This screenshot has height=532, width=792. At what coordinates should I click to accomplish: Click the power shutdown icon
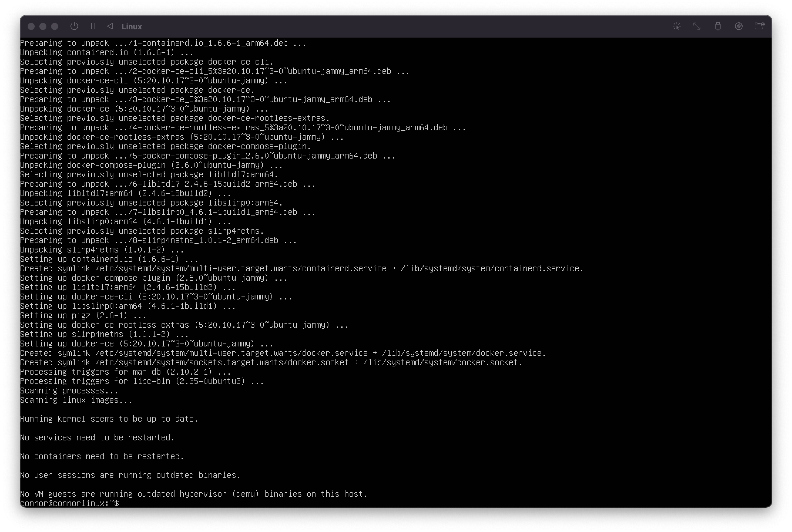pyautogui.click(x=74, y=26)
